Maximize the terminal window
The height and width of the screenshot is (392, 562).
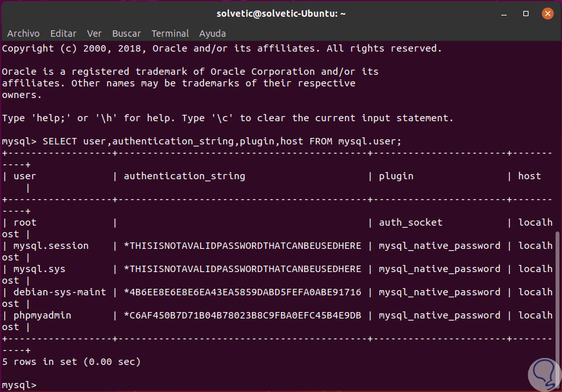pos(526,13)
